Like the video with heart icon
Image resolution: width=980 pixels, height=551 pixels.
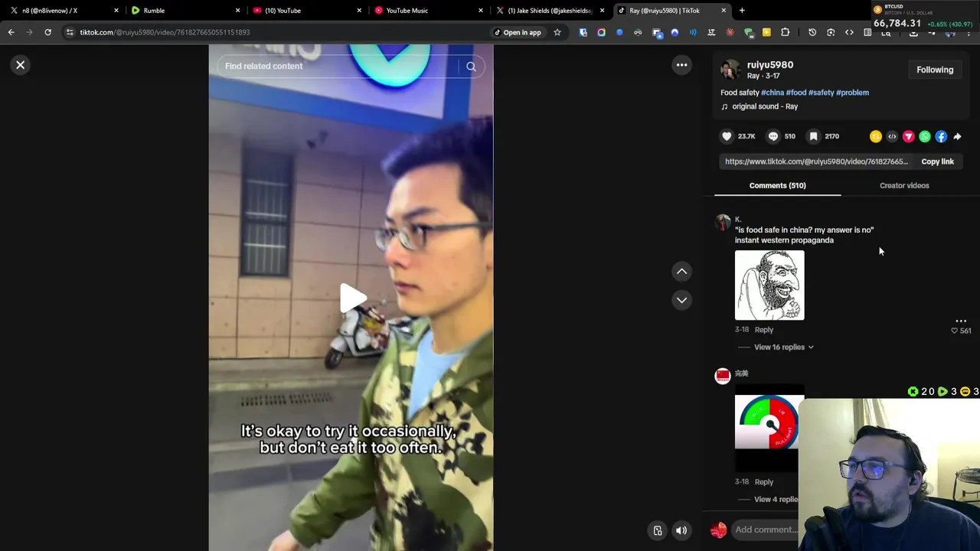[x=727, y=136]
